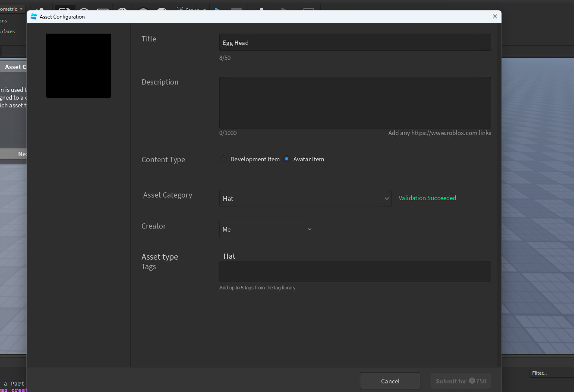Viewport: 574px width, 392px height.
Task: Click the Home icon in the toolbar
Action: 83,9
